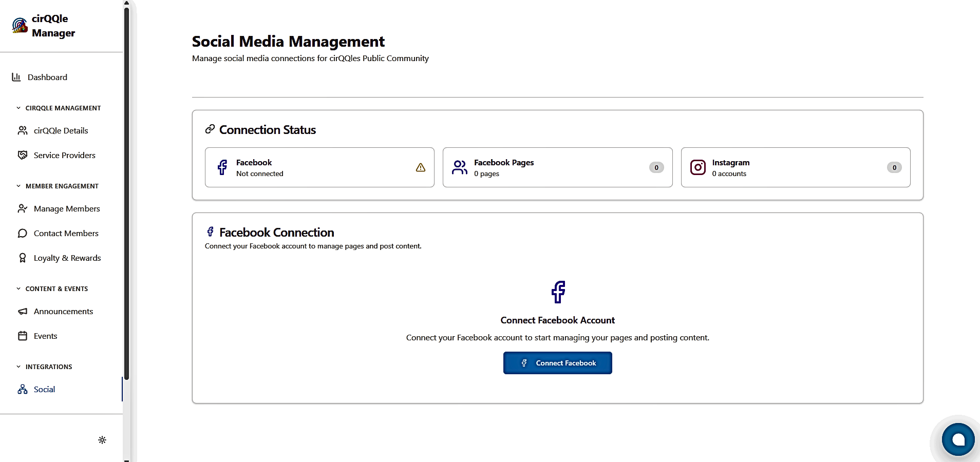This screenshot has width=980, height=462.
Task: Click the Social Media Management heading
Action: 288,41
